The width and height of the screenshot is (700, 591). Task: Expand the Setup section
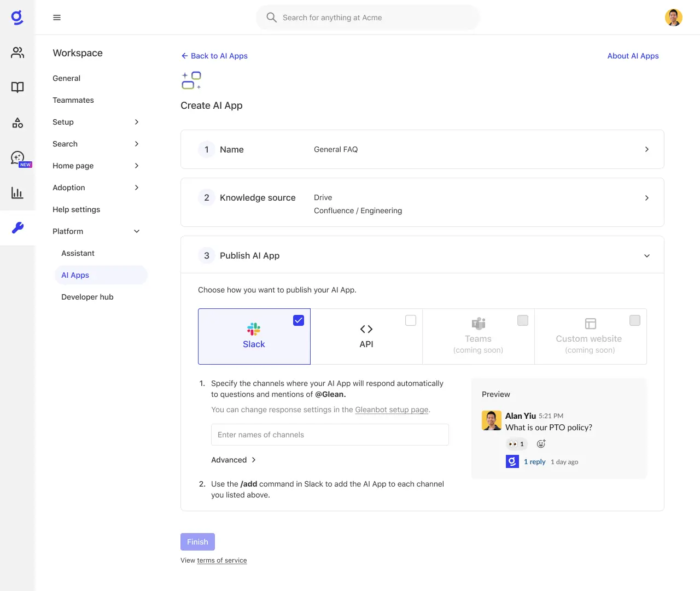point(136,122)
